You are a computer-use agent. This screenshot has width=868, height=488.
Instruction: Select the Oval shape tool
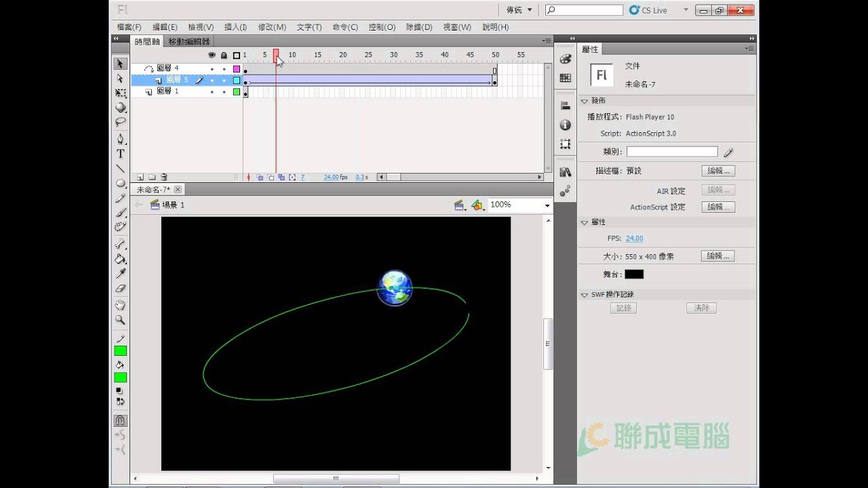(120, 183)
